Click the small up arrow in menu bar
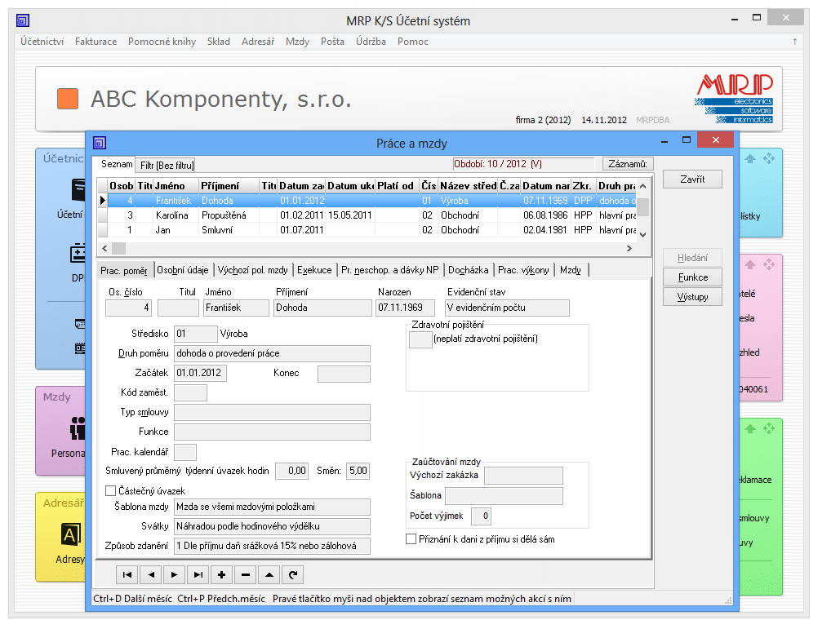This screenshot has height=638, width=840. (x=794, y=42)
